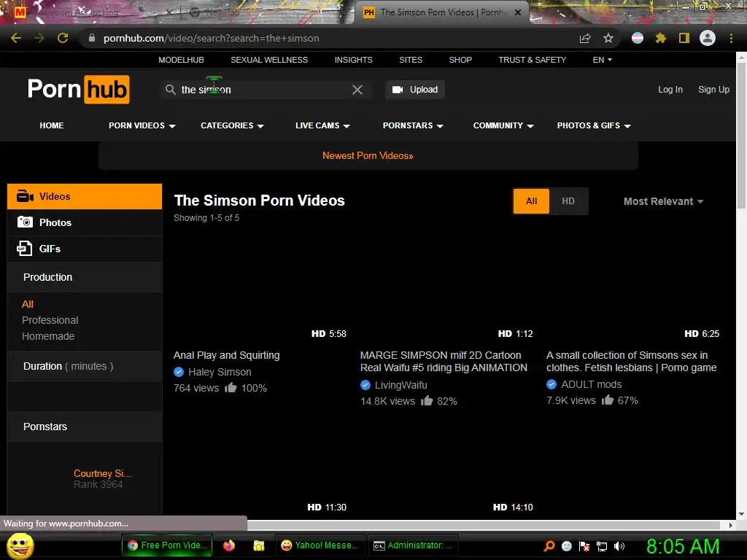This screenshot has width=747, height=560.
Task: Click the site logo in the header
Action: pyautogui.click(x=79, y=89)
